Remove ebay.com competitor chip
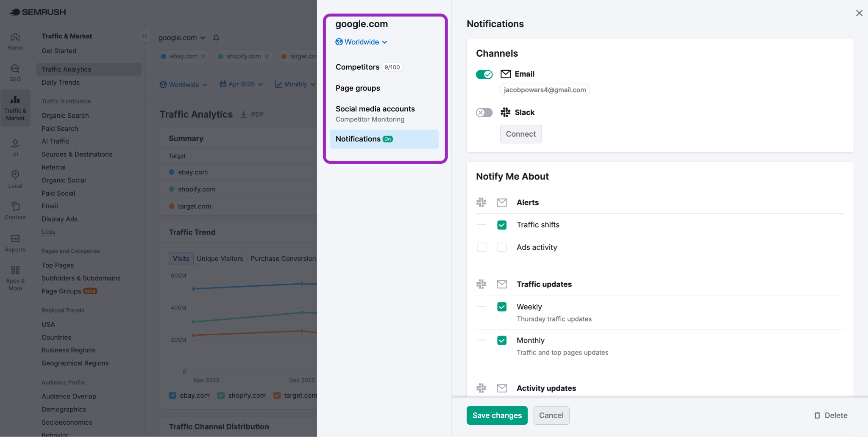This screenshot has height=437, width=868. pos(203,56)
